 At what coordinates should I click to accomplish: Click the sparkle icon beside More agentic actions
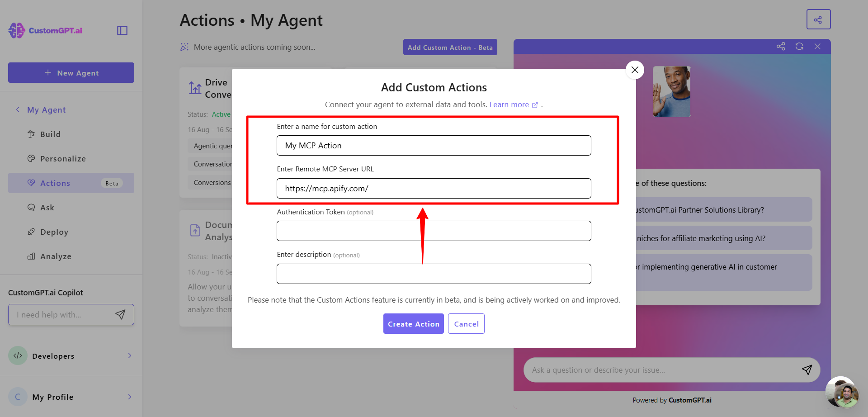point(184,47)
